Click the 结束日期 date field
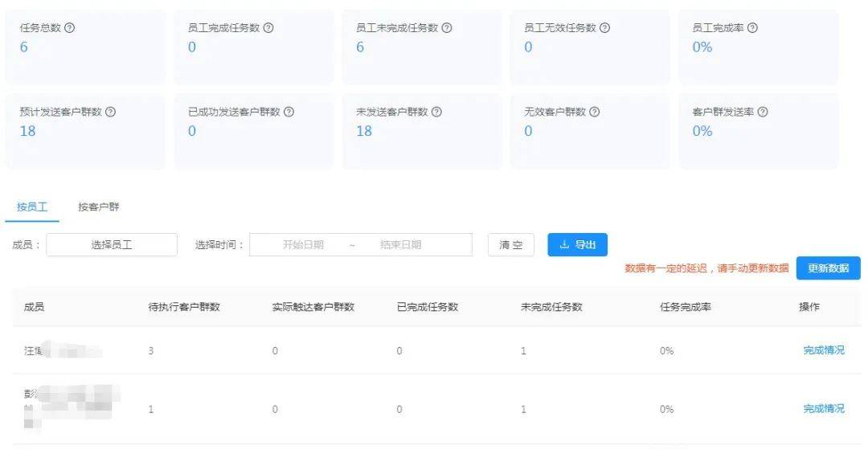868x450 pixels. 401,244
